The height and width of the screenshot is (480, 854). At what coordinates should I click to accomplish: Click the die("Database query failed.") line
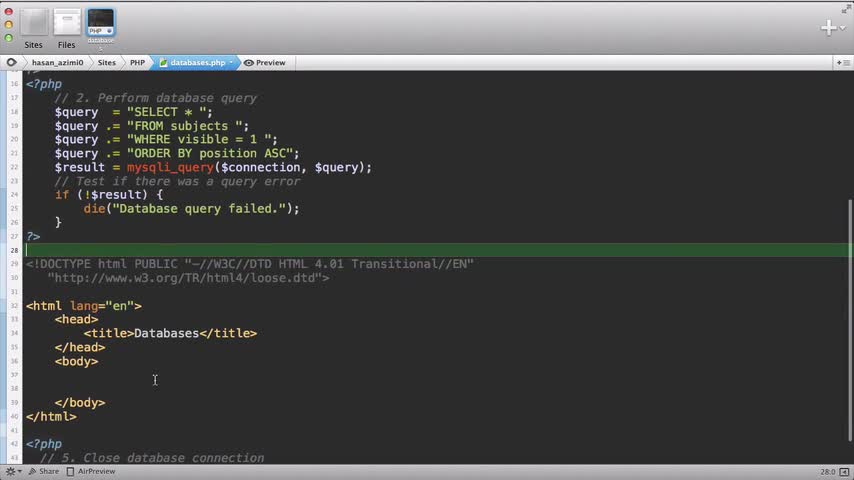pyautogui.click(x=191, y=209)
